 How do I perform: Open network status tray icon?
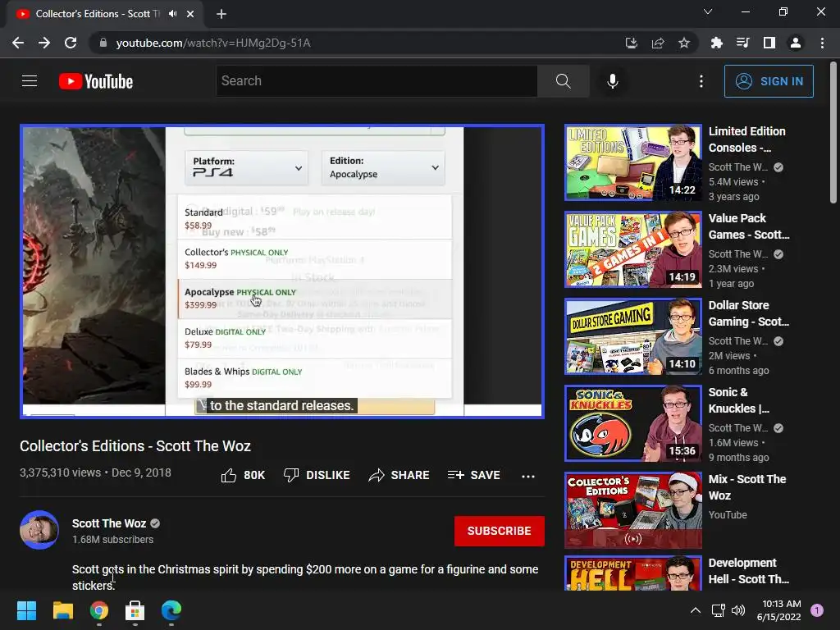point(718,610)
